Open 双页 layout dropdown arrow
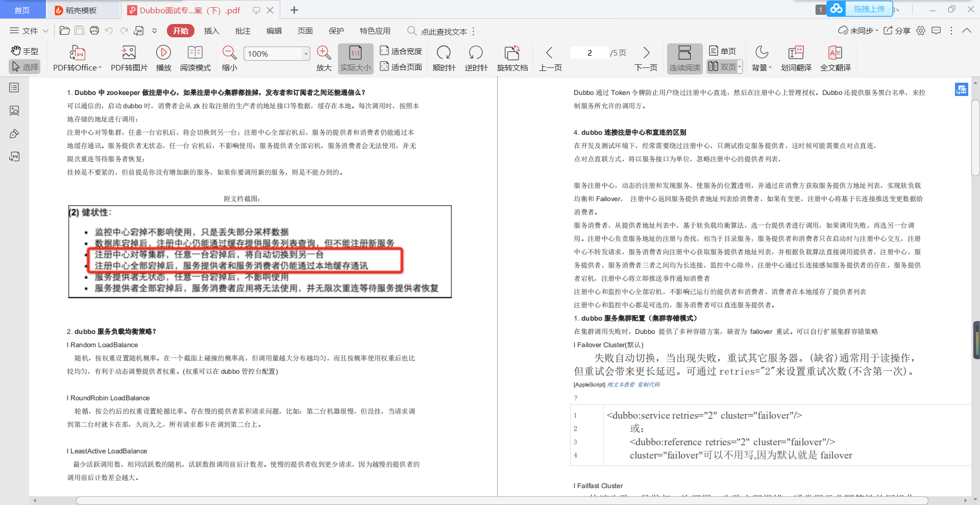The image size is (980, 505). tap(740, 67)
